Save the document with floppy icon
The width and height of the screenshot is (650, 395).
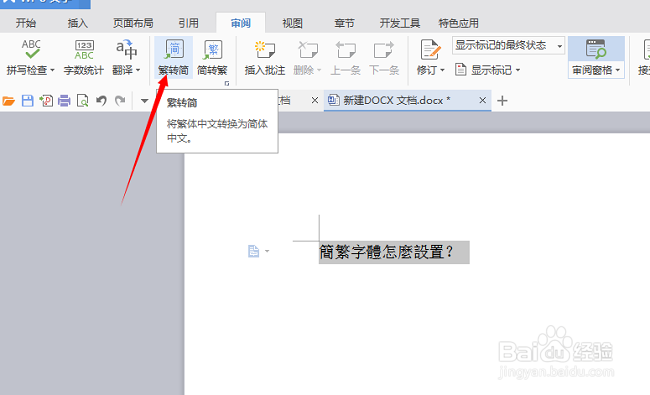27,101
